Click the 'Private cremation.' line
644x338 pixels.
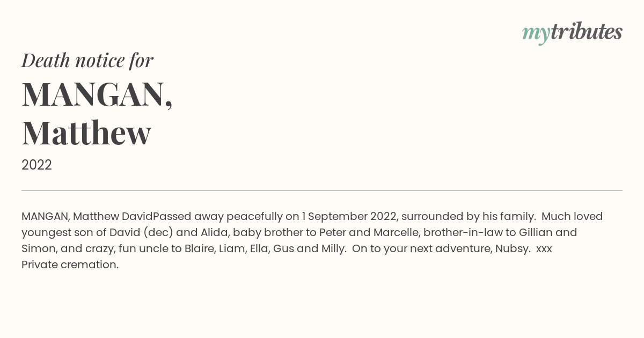click(70, 264)
